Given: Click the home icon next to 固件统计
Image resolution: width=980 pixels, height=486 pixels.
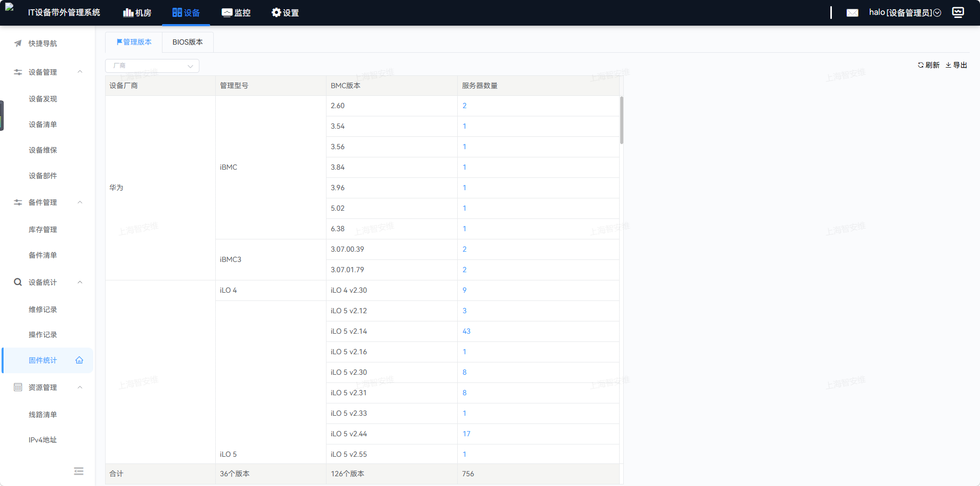Looking at the screenshot, I should (79, 360).
